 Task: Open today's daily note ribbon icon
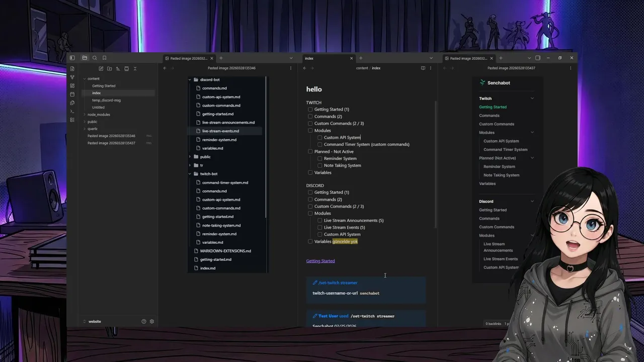72,94
